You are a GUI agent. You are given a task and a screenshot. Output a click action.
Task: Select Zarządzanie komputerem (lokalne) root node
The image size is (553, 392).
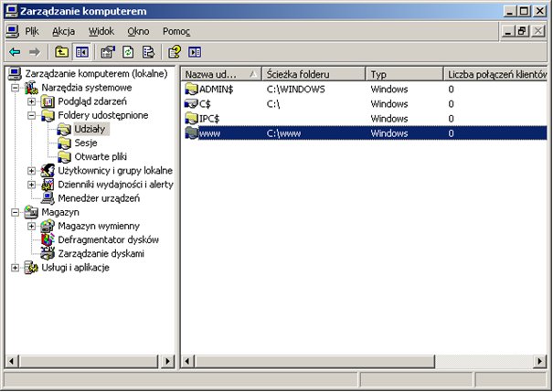96,74
